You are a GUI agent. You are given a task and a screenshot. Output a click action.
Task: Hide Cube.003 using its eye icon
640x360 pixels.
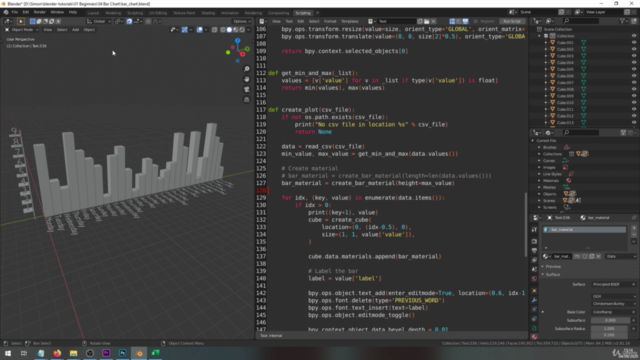634,56
